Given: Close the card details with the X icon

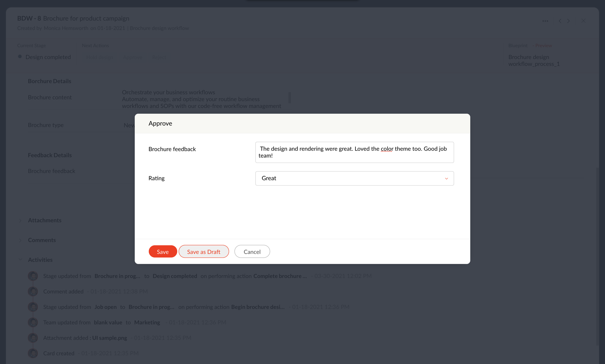Looking at the screenshot, I should point(583,21).
